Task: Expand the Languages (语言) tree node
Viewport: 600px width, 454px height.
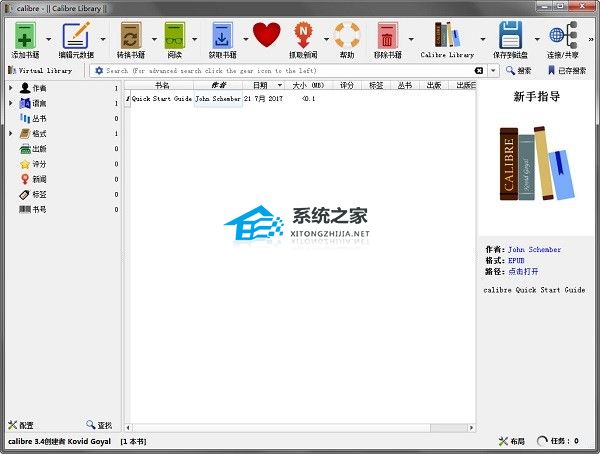Action: point(11,103)
